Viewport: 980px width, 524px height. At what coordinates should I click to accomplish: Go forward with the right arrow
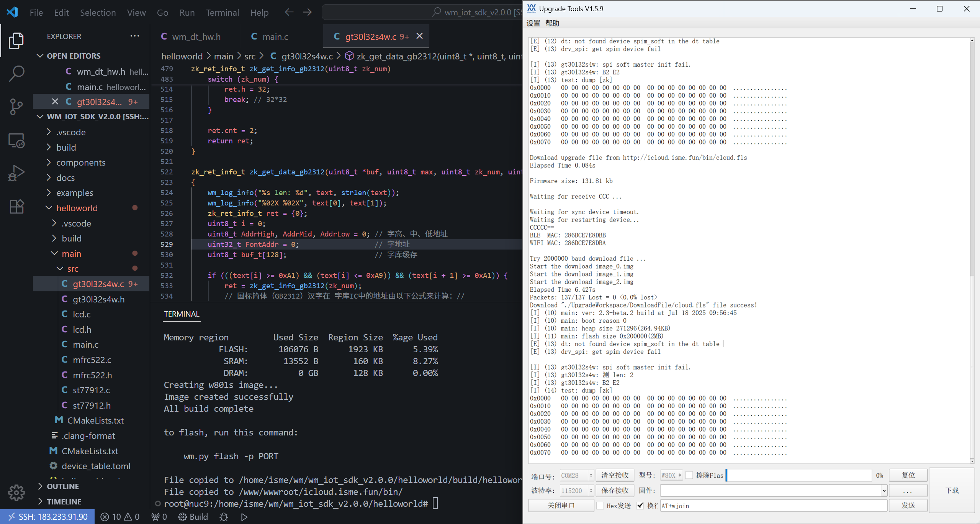307,12
